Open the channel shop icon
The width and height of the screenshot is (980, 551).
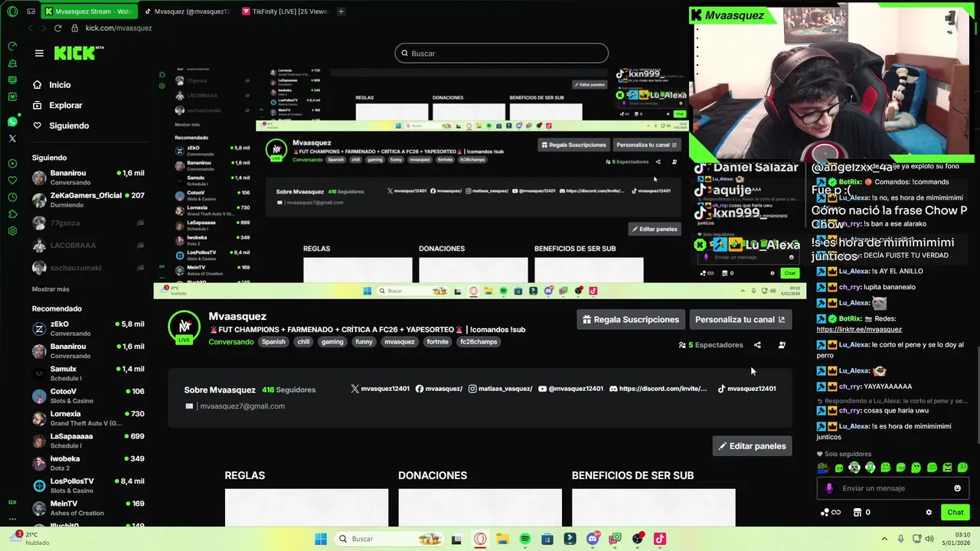(857, 512)
